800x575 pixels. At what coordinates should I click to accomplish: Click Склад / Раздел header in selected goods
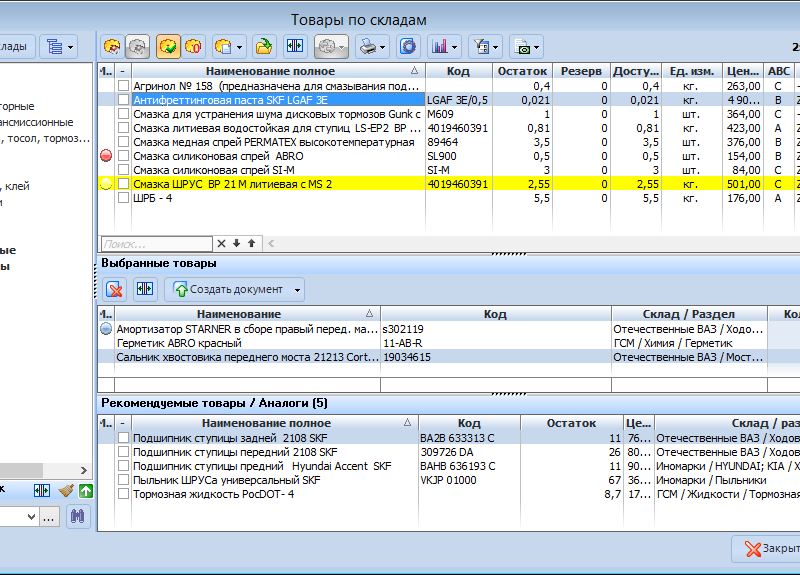(689, 314)
